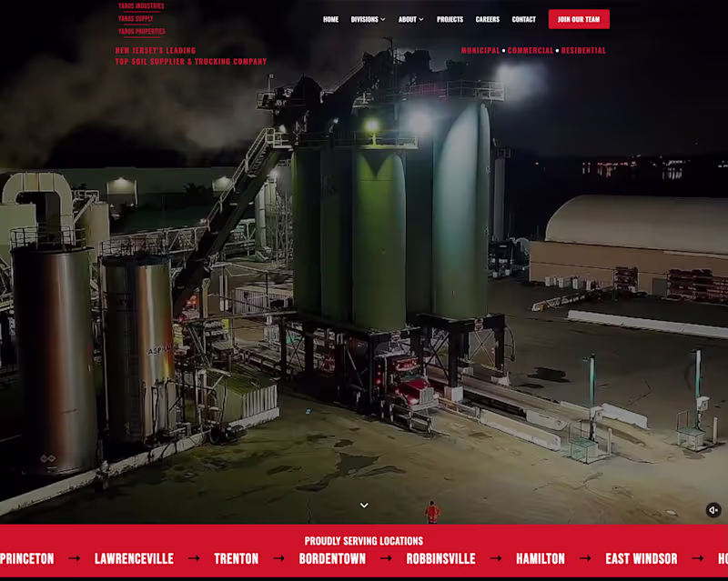Click the Municipal service text
728x581 pixels.
(480, 50)
